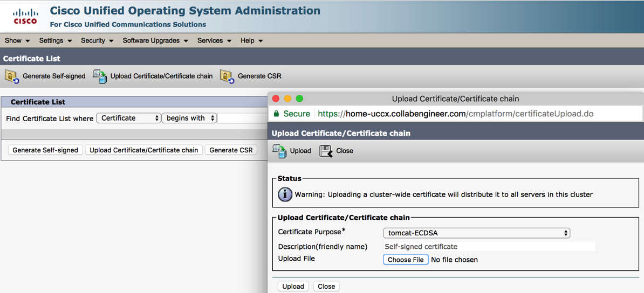Viewport: 644px width, 293px height.
Task: Click the green Secure padlock icon
Action: click(277, 114)
